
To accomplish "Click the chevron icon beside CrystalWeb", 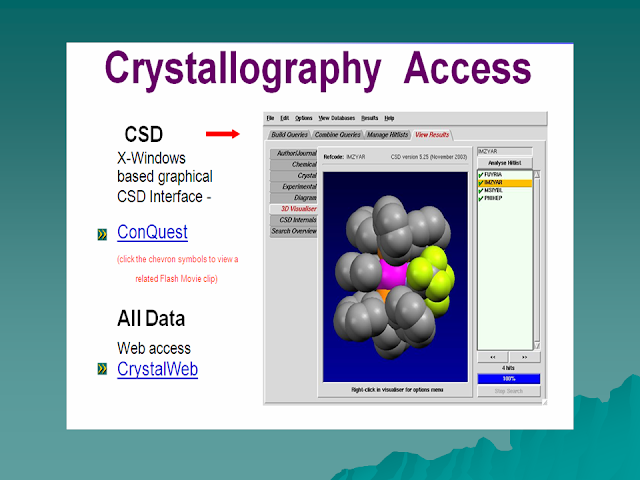I will (x=102, y=369).
